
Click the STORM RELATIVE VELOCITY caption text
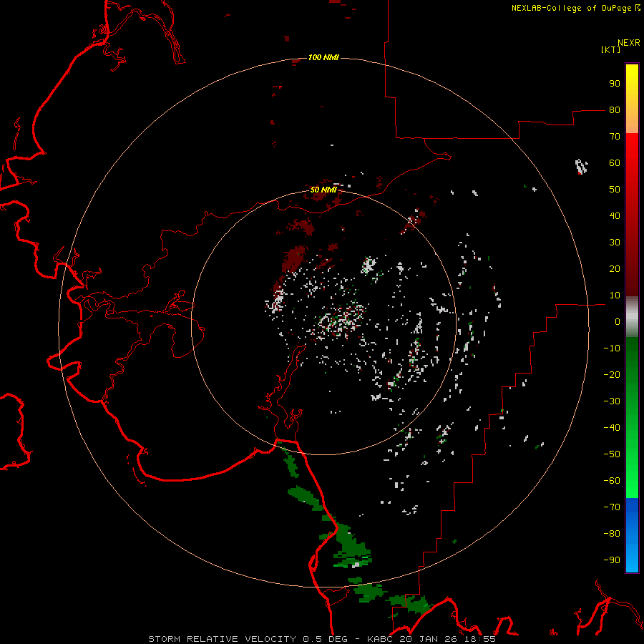[223, 639]
